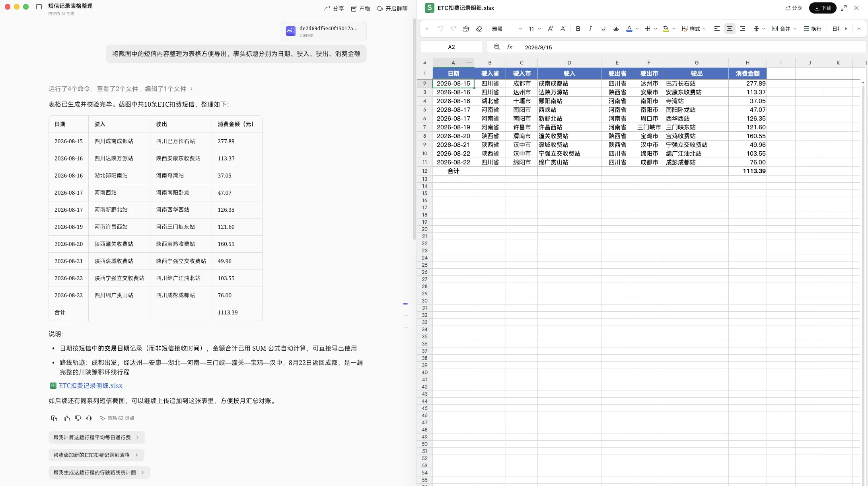This screenshot has width=868, height=486.
Task: Expand the fill color dropdown arrow
Action: point(674,29)
